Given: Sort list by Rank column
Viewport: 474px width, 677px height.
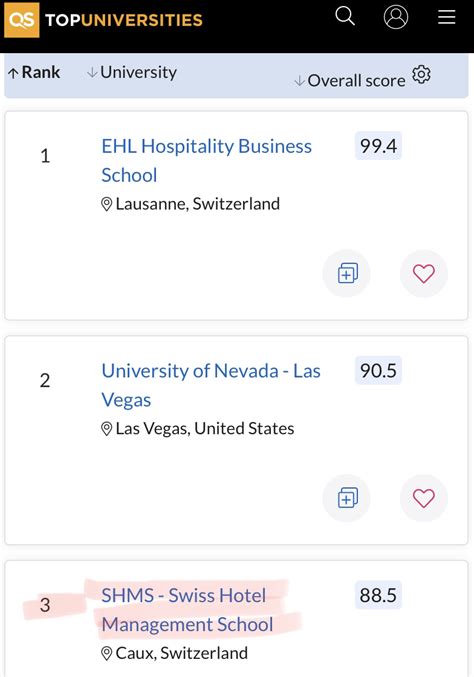Looking at the screenshot, I should pyautogui.click(x=34, y=73).
